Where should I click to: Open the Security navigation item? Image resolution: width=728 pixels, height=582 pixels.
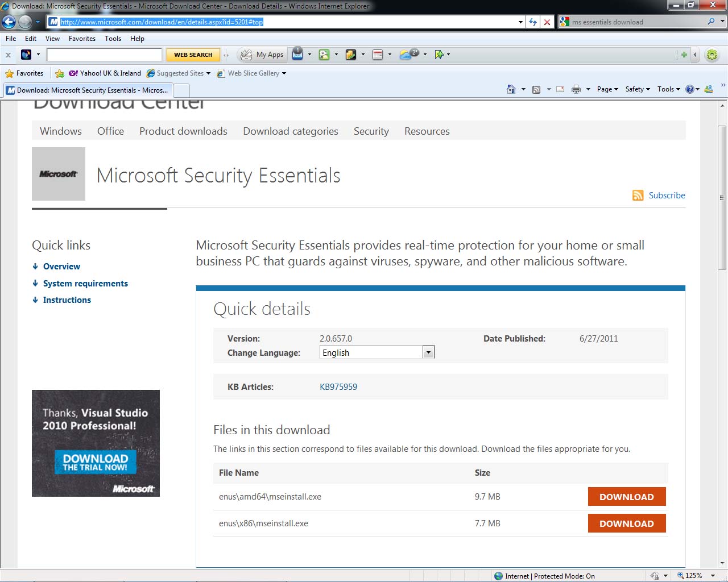371,131
